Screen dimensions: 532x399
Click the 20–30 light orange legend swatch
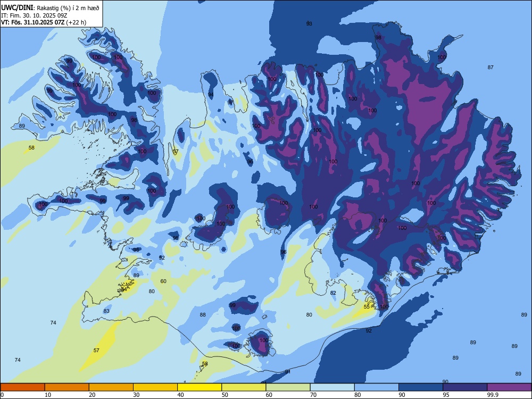point(111,387)
